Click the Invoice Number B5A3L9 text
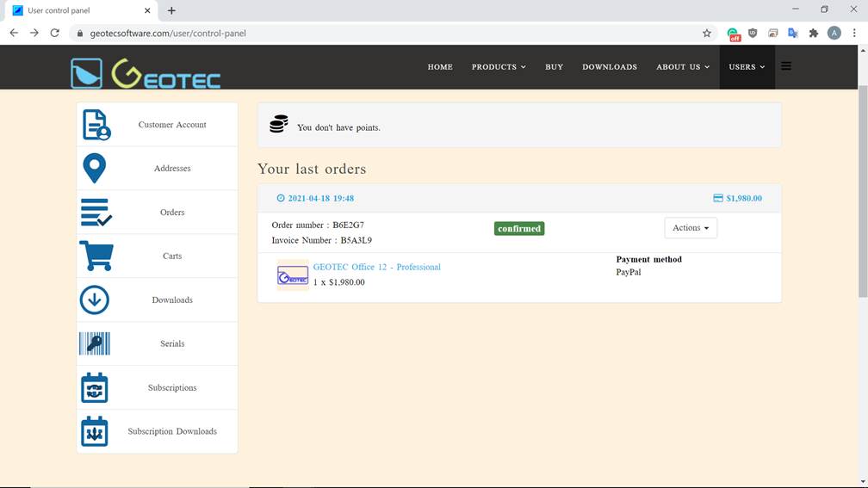This screenshot has height=488, width=868. pos(322,240)
